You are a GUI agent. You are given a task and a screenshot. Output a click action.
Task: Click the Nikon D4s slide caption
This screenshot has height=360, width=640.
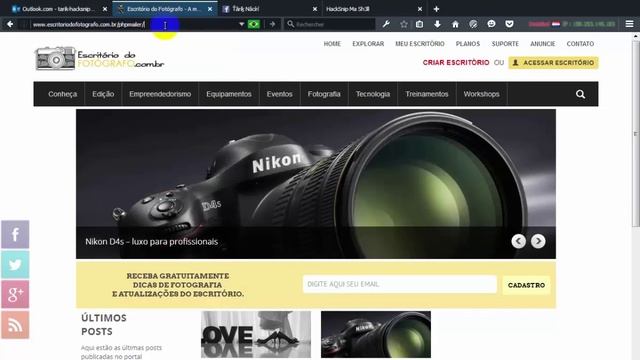(x=151, y=242)
